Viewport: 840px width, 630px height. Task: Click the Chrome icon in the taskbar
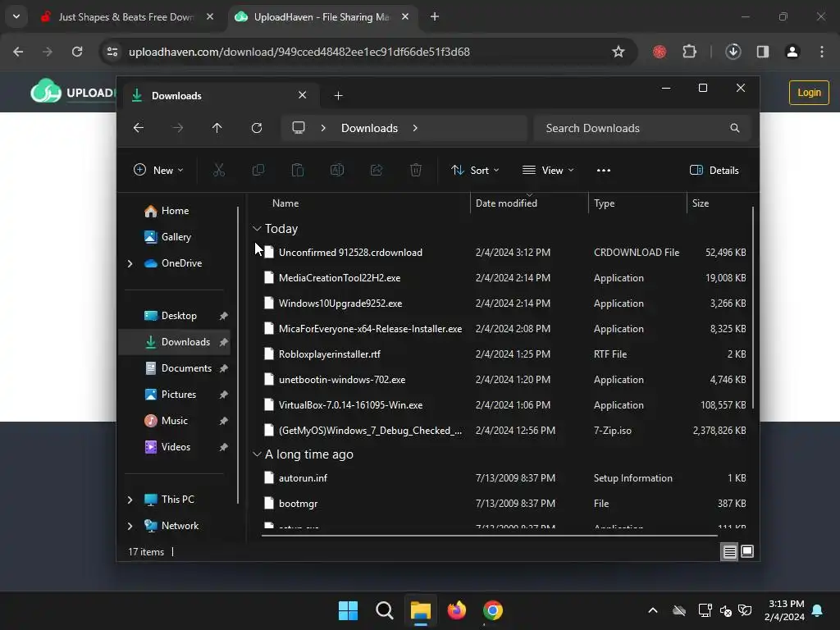click(x=492, y=610)
